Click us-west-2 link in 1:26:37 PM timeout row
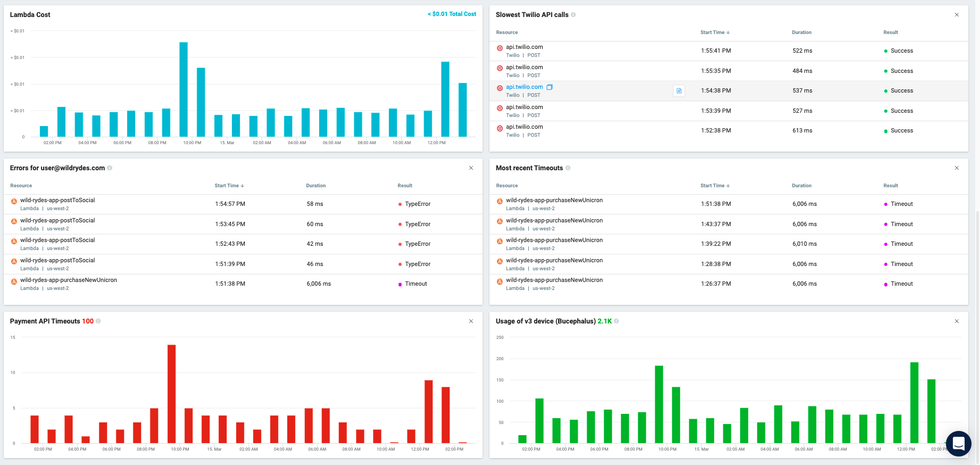 (x=544, y=288)
